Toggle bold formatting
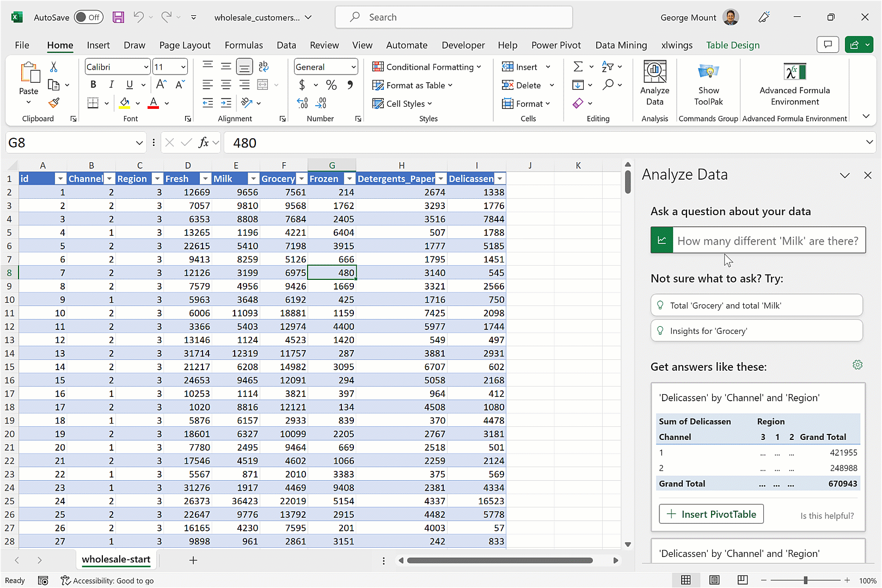882x588 pixels. [93, 85]
